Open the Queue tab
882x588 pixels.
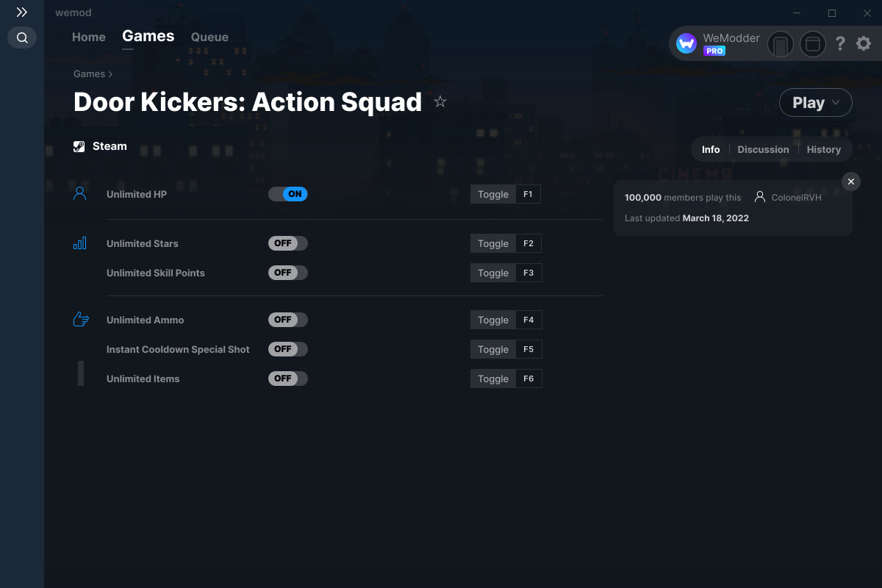tap(209, 37)
